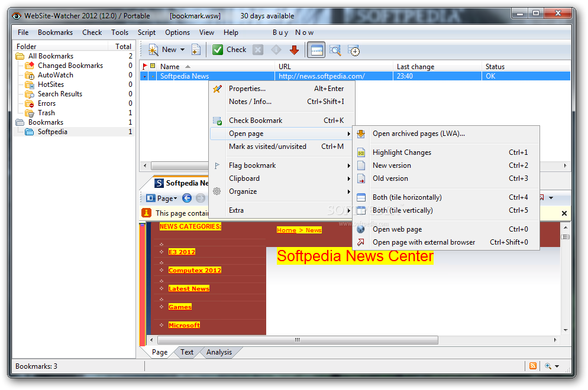Choose Check Bookmark menu entry
This screenshot has height=390, width=588.
pos(282,121)
